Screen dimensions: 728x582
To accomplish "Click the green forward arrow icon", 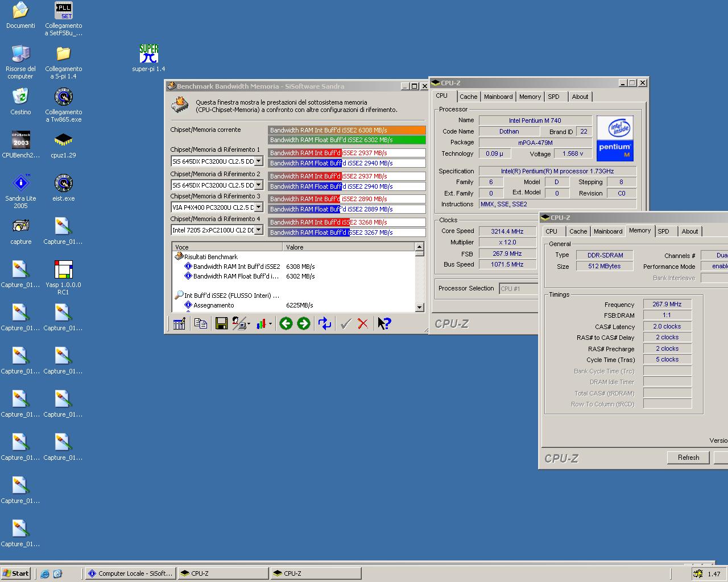I will coord(304,323).
